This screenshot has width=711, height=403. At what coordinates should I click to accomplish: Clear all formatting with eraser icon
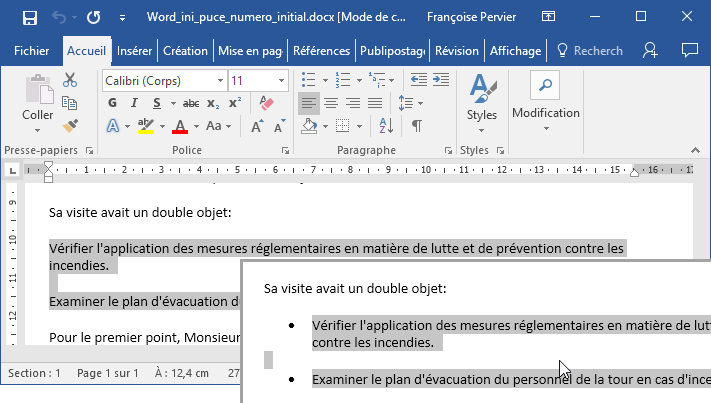(266, 103)
